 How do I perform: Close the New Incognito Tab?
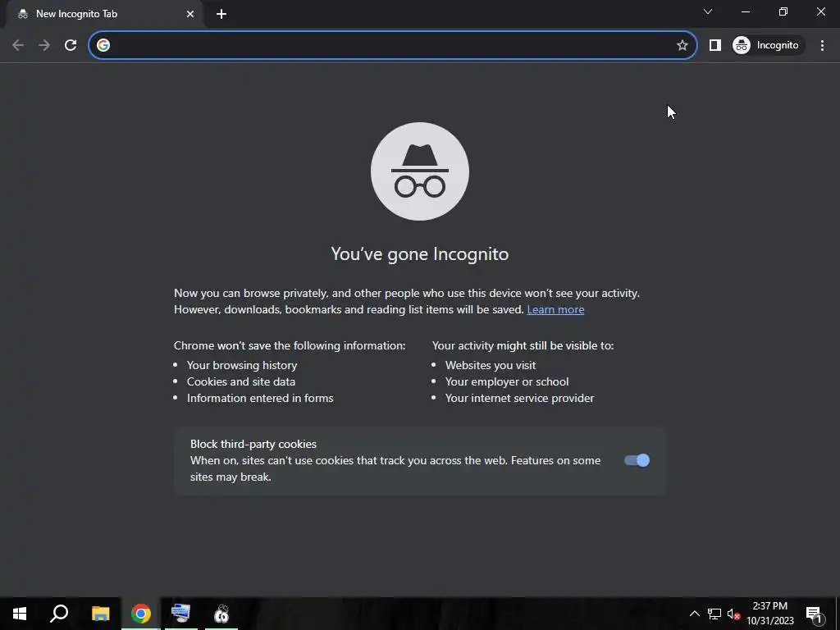[190, 14]
